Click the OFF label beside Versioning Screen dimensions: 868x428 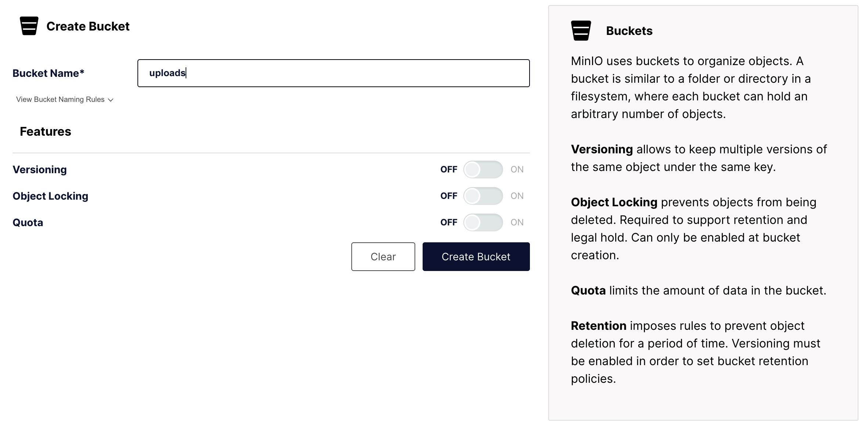(449, 170)
